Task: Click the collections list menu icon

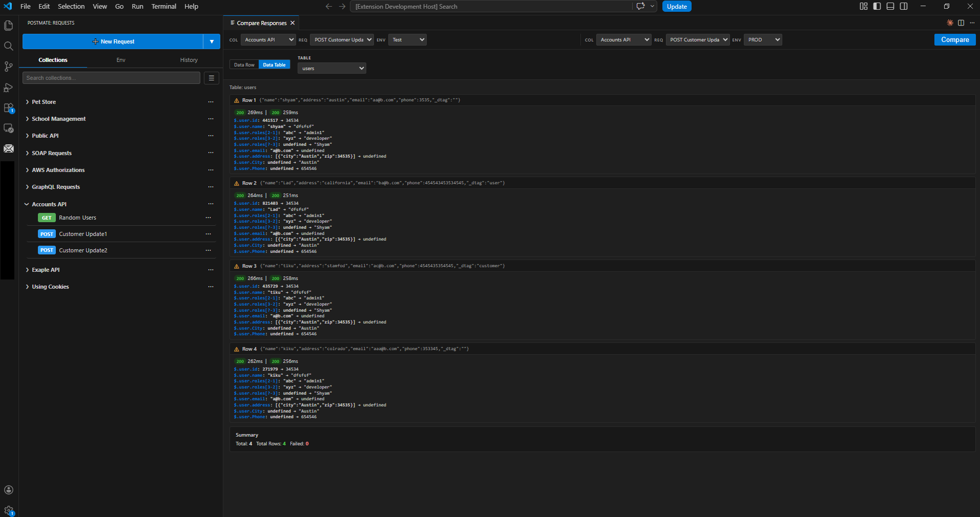Action: [212, 78]
